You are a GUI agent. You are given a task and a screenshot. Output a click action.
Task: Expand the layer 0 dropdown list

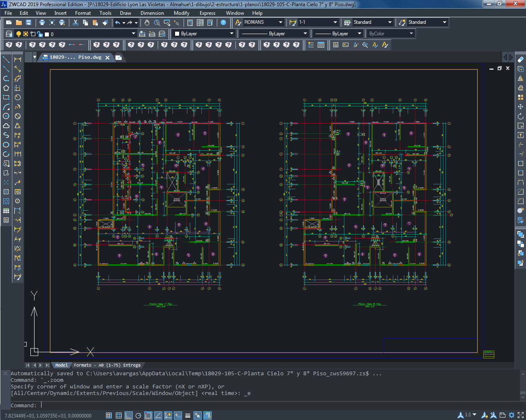(x=133, y=34)
